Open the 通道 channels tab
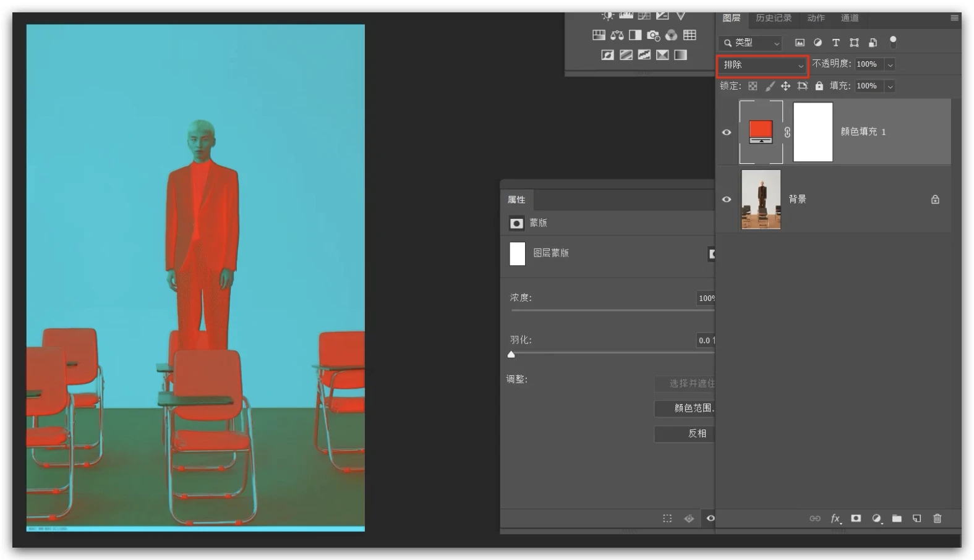974x560 pixels. coord(849,18)
